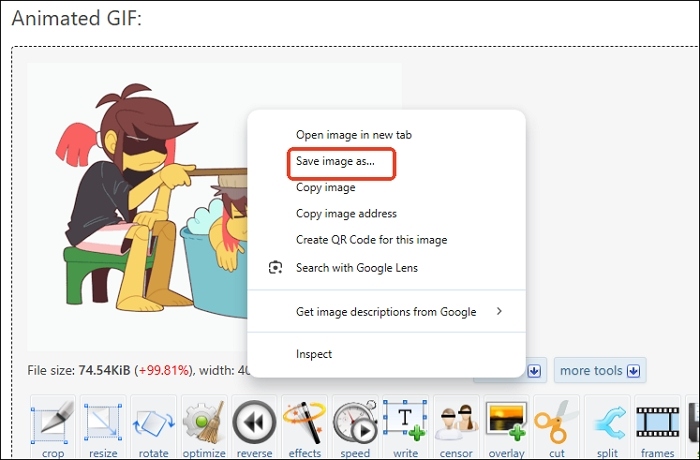
Task: Open the resize tool
Action: [103, 424]
